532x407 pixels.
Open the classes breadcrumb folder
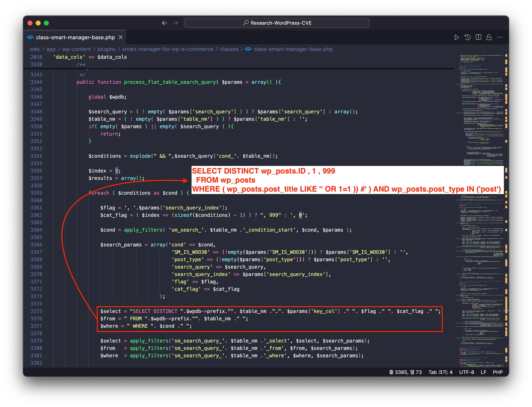point(229,49)
